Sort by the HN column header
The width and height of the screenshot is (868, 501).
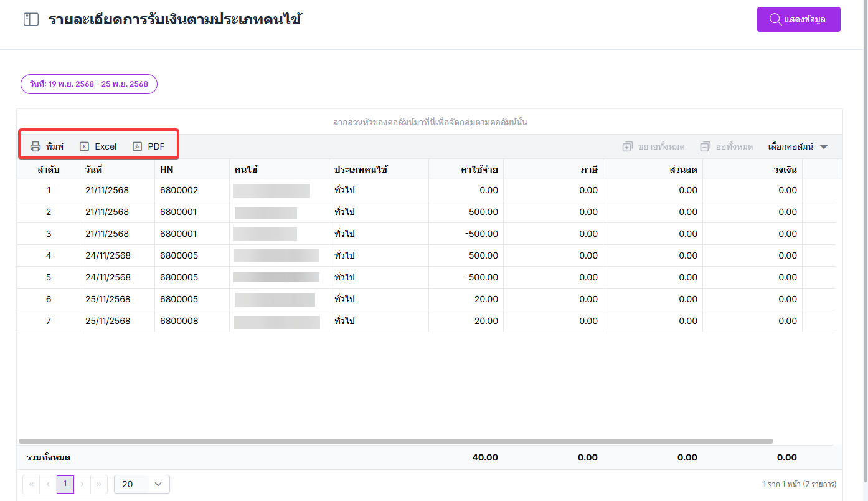click(166, 169)
